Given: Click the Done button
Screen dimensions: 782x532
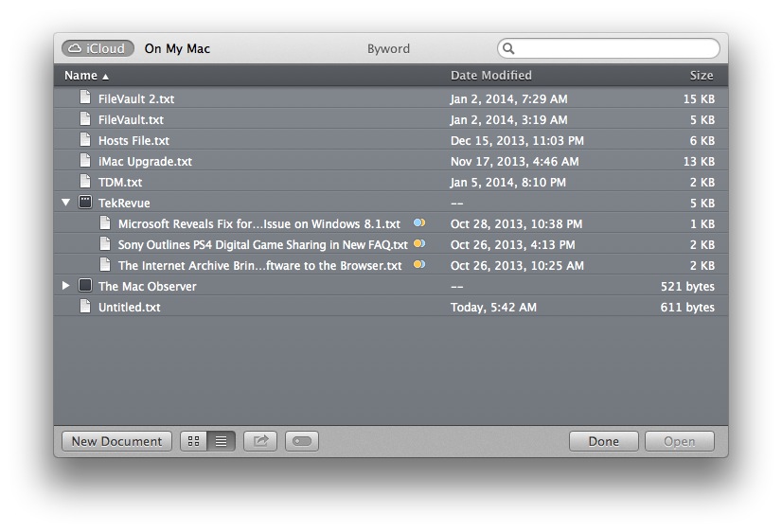Looking at the screenshot, I should click(603, 441).
